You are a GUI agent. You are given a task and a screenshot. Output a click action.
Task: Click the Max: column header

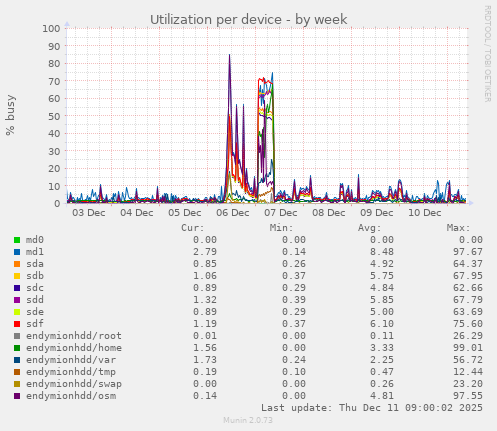[x=458, y=228]
